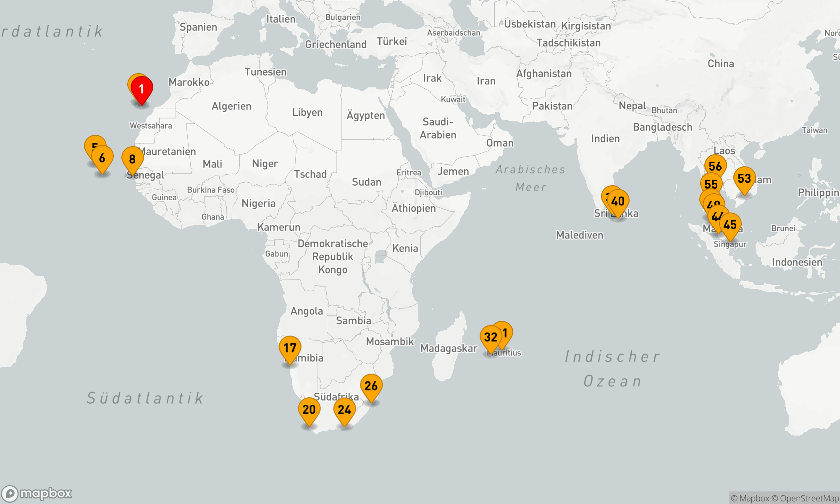Open the © OpenStreetMap attribution link

pos(805,498)
